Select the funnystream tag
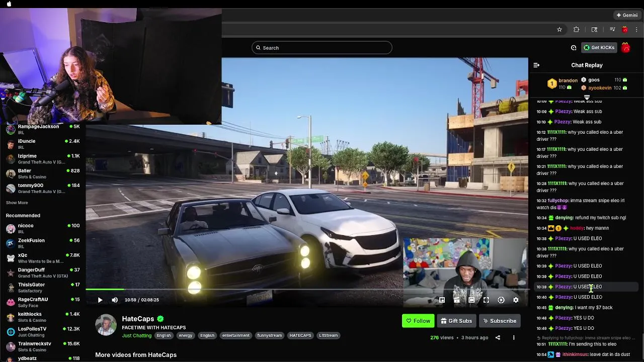 (270, 335)
